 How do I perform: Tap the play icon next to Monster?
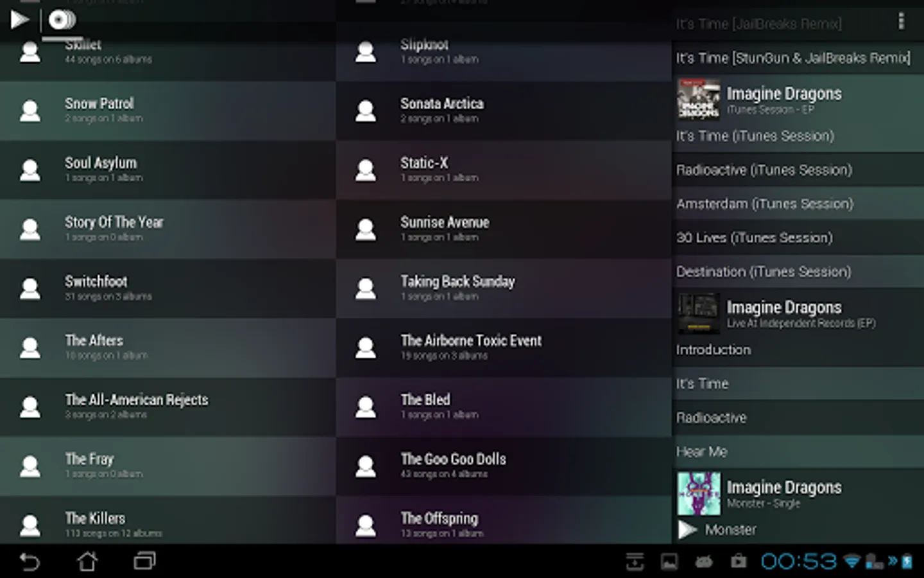[x=687, y=530]
